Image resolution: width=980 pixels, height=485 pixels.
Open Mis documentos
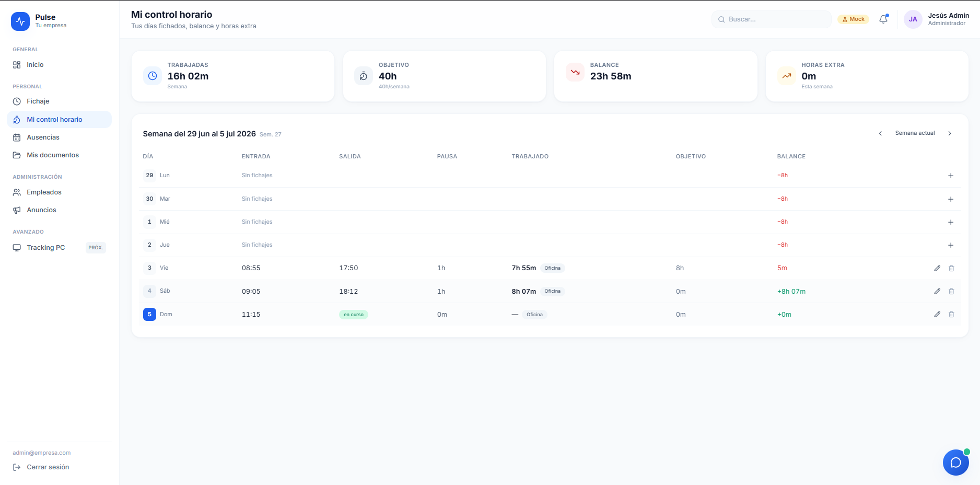coord(59,155)
